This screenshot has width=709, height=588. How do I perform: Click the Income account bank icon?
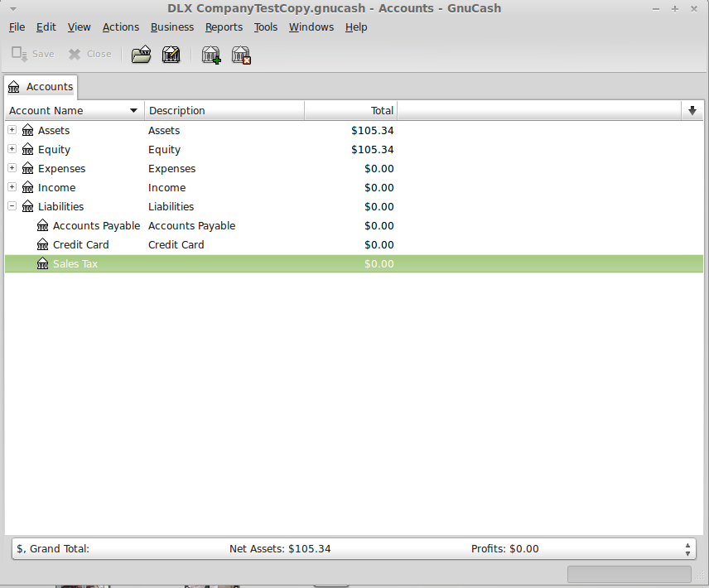click(28, 187)
